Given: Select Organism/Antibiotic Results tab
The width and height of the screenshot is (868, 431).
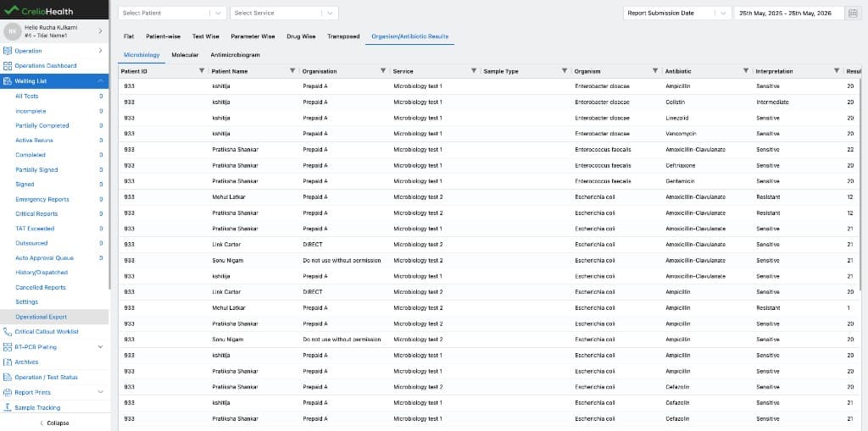Looking at the screenshot, I should point(410,36).
